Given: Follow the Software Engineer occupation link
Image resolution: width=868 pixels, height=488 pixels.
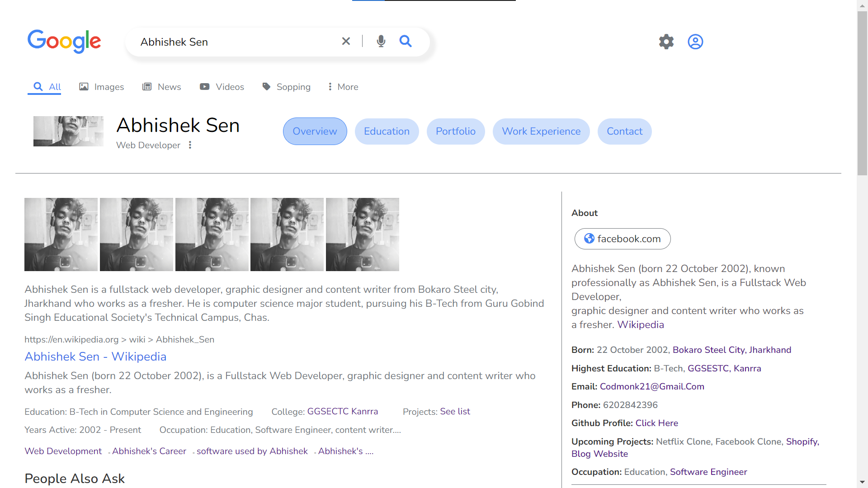Looking at the screenshot, I should pos(708,472).
